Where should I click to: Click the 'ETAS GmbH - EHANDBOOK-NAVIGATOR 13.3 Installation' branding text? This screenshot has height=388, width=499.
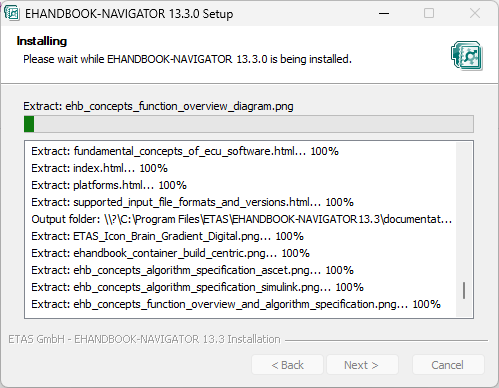pyautogui.click(x=144, y=339)
